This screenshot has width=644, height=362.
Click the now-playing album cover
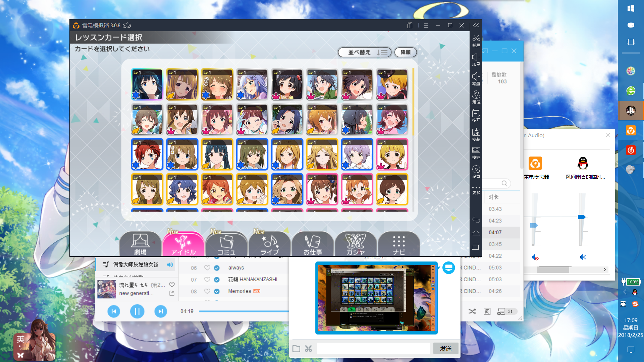coord(107,289)
